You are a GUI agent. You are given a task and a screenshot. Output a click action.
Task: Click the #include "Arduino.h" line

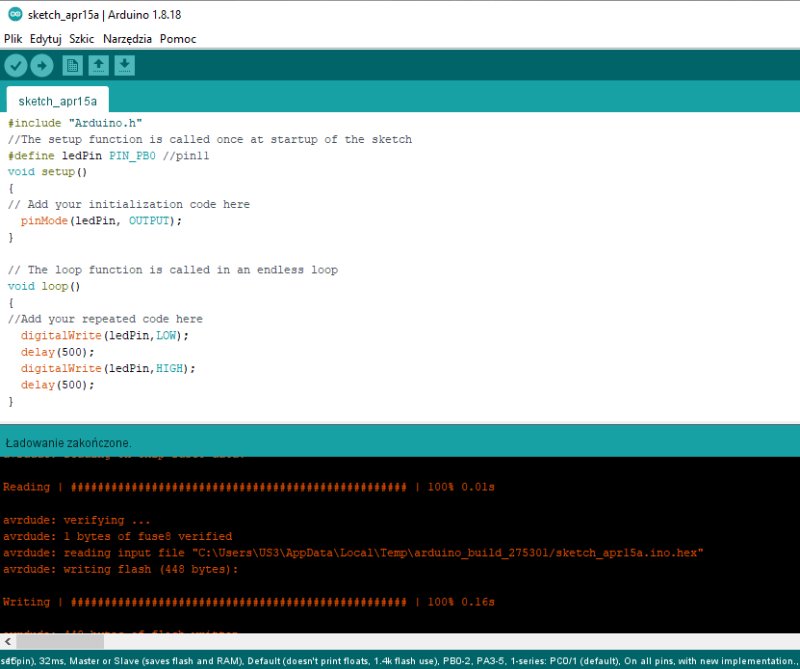point(76,123)
